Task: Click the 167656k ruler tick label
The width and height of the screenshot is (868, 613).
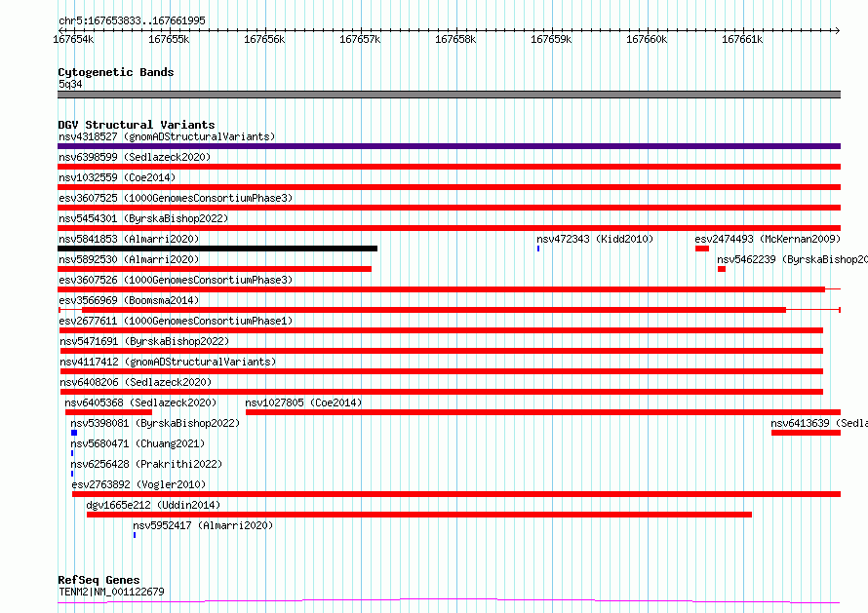Action: (264, 39)
